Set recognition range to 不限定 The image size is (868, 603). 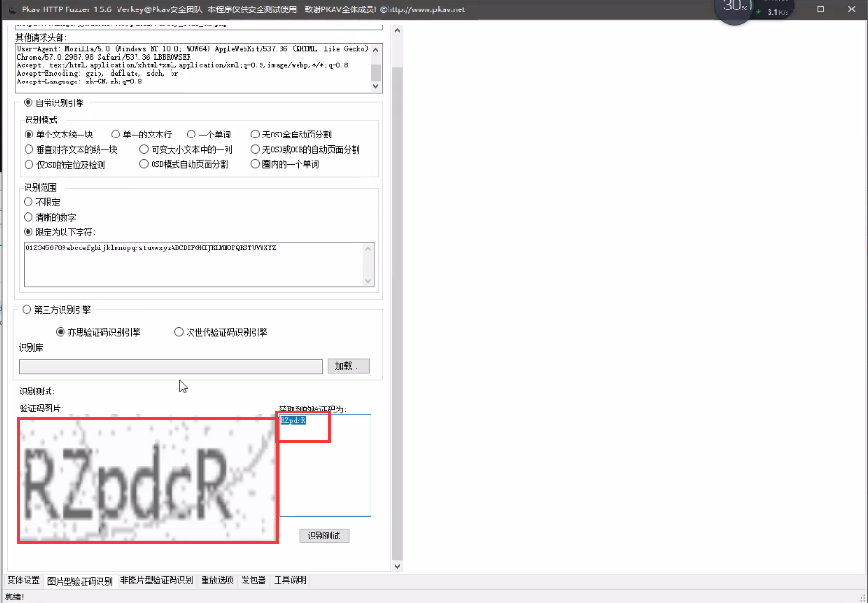pyautogui.click(x=28, y=202)
